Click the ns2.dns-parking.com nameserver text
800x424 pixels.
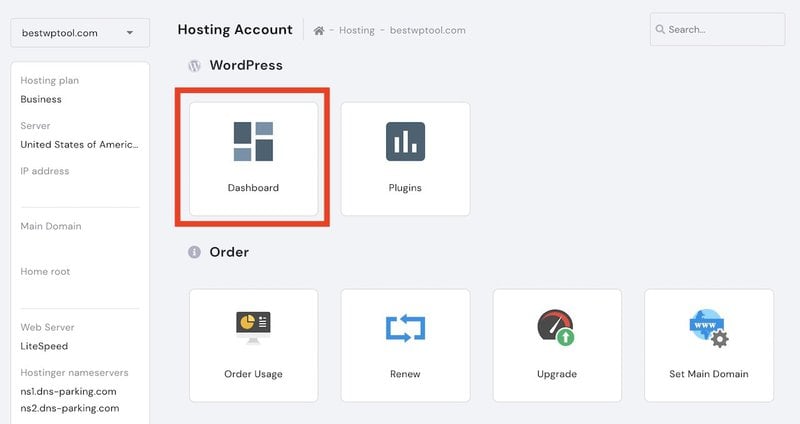[x=70, y=408]
